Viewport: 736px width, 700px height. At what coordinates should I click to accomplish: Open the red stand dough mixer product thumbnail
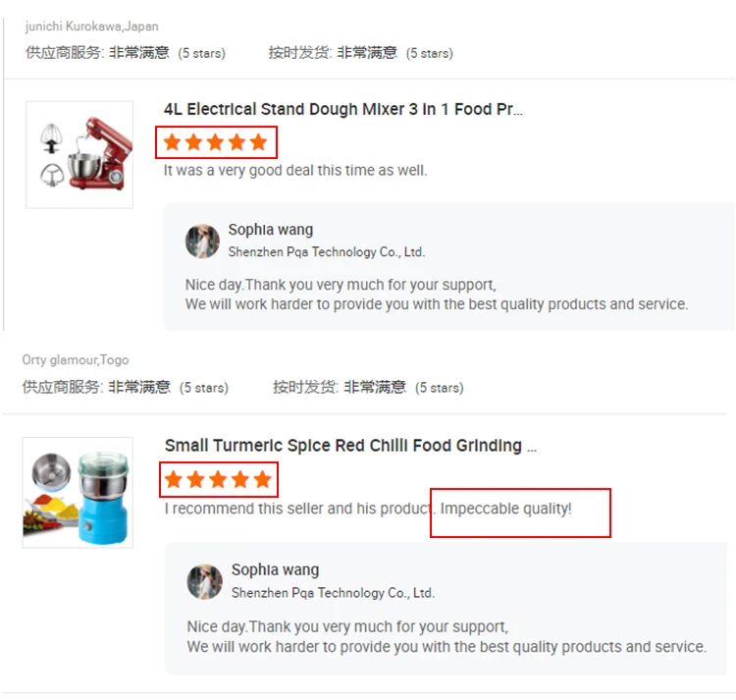[x=79, y=154]
